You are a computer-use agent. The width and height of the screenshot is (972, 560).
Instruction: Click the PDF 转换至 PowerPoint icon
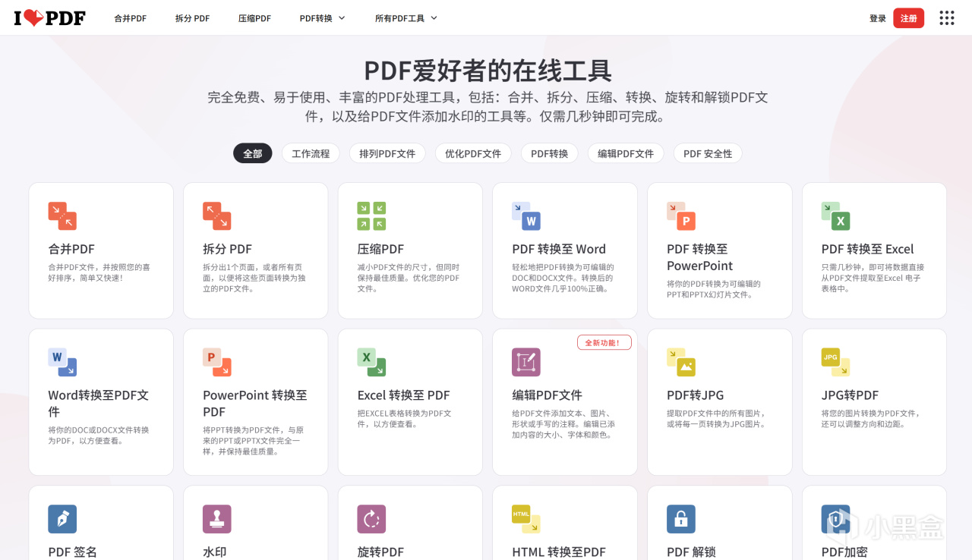click(x=681, y=216)
